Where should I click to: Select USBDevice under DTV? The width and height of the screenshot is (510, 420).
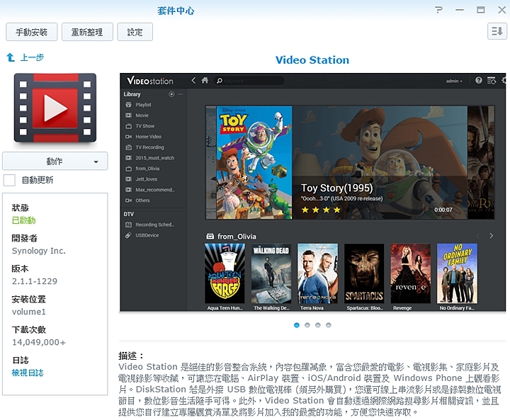point(147,235)
